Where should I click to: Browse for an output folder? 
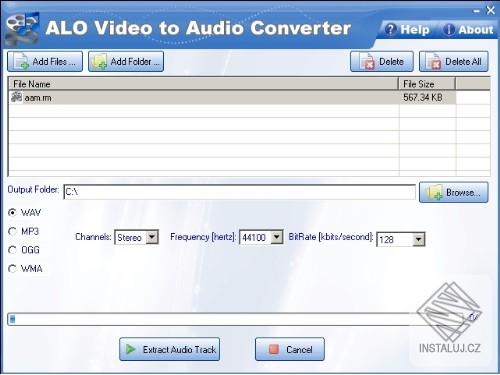click(x=454, y=192)
